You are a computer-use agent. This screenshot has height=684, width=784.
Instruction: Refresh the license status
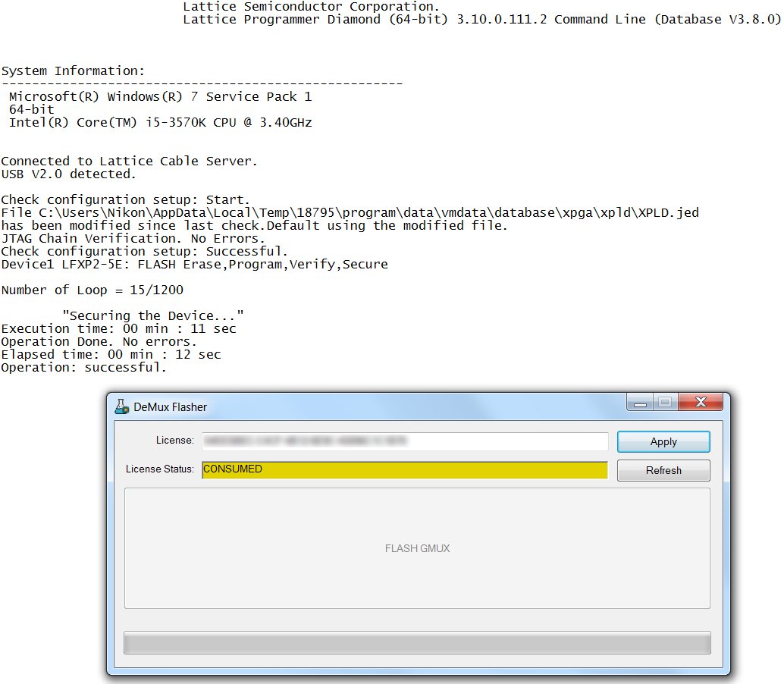point(663,470)
